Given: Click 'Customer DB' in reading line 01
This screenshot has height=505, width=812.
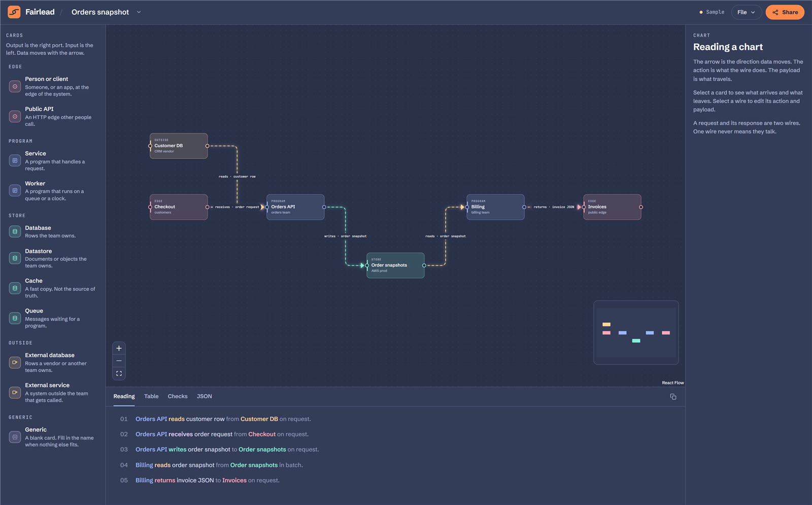Looking at the screenshot, I should click(x=259, y=419).
